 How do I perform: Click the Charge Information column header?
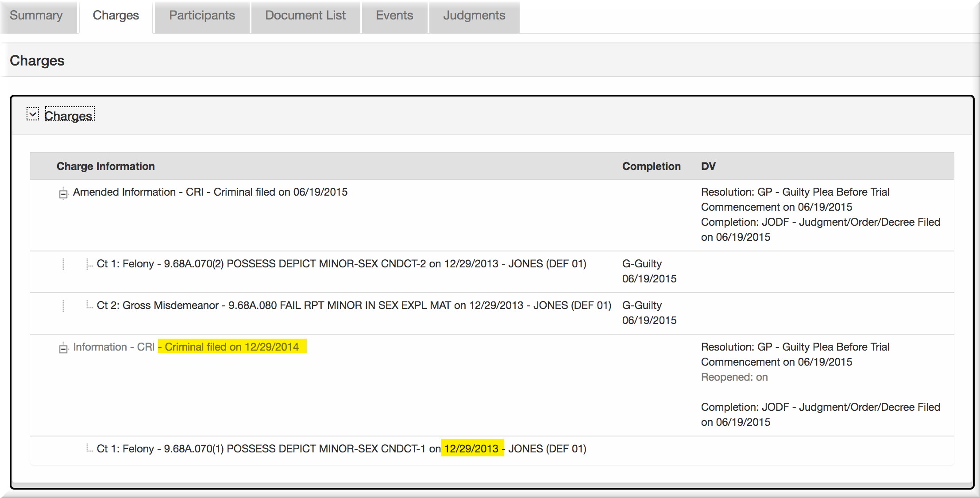[x=106, y=166]
